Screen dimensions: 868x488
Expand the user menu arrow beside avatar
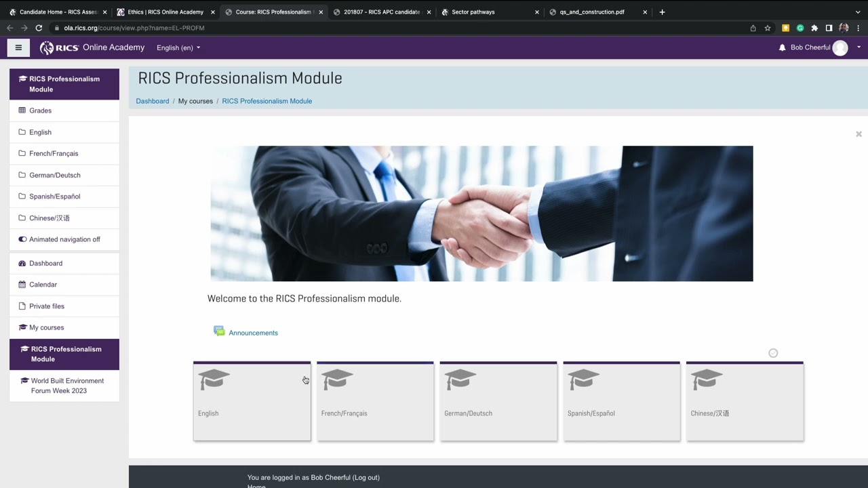(x=859, y=47)
